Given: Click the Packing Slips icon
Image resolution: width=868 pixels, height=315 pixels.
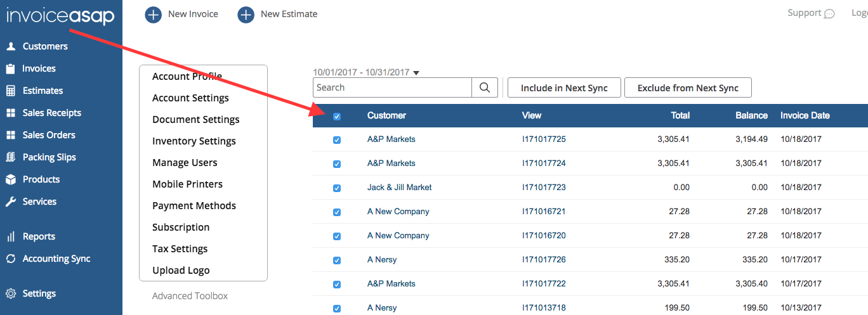Looking at the screenshot, I should tap(10, 157).
